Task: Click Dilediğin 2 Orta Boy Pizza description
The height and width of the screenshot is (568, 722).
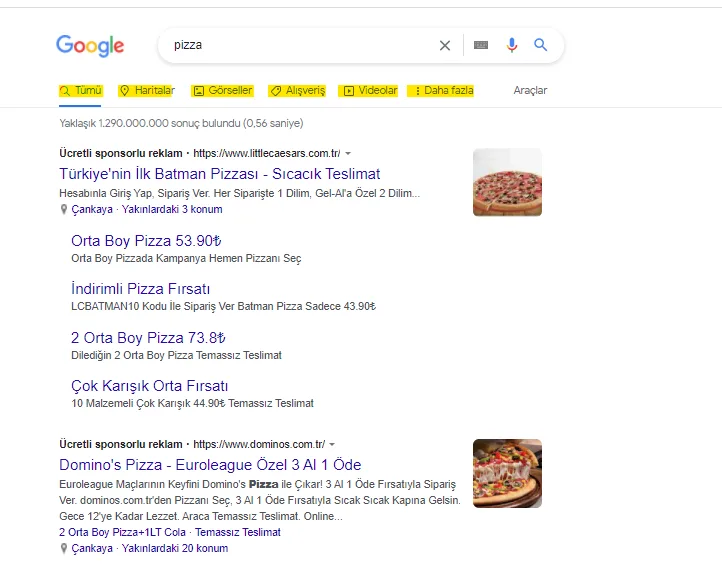Action: click(x=176, y=355)
